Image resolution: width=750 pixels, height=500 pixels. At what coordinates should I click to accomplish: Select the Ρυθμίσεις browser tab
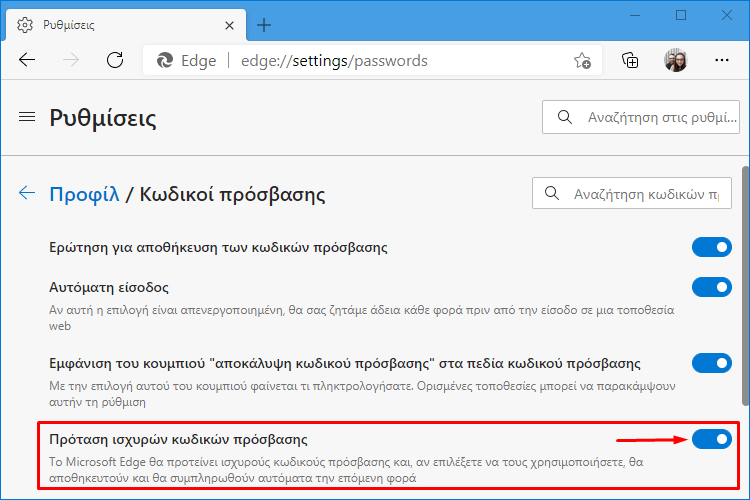[126, 25]
